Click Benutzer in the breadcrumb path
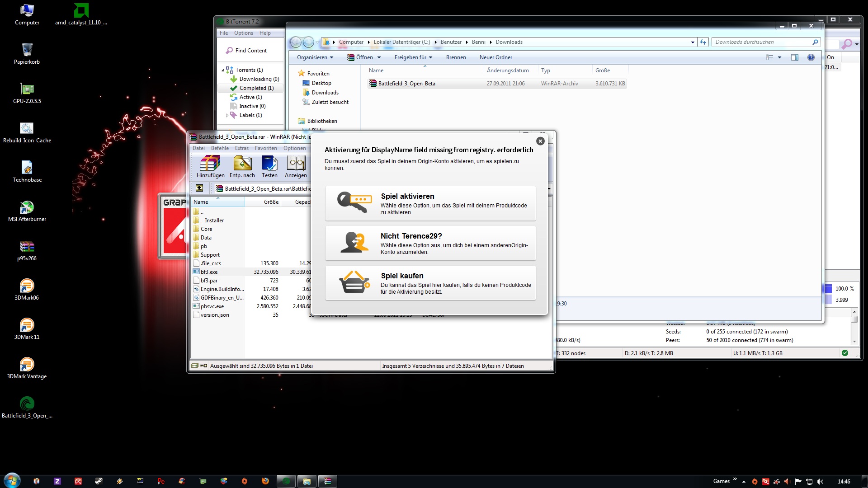Image resolution: width=868 pixels, height=488 pixels. [x=451, y=42]
